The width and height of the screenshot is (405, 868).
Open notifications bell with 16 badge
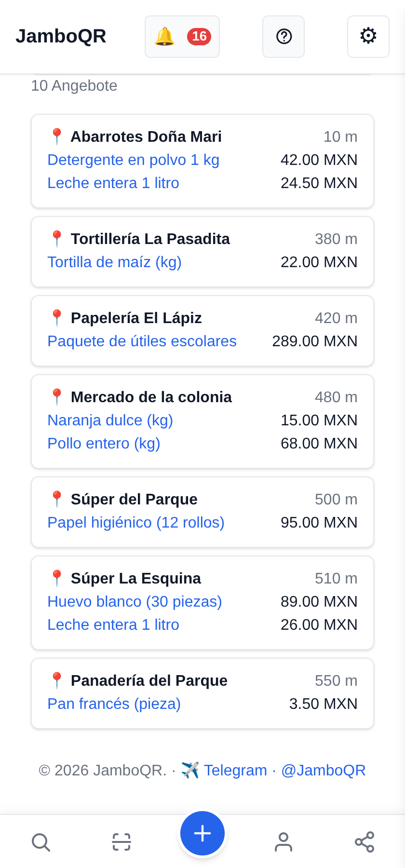coord(182,37)
